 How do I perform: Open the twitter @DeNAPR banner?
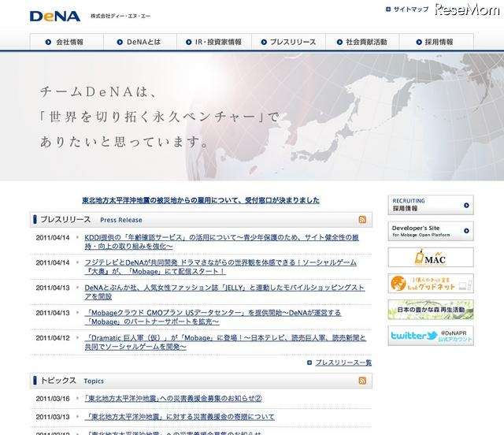(431, 336)
